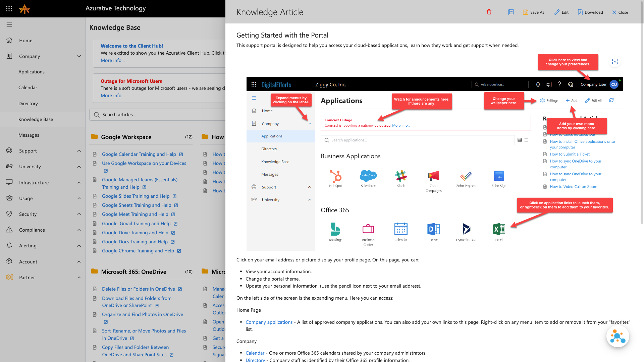644x362 pixels.
Task: Click the Microsoft 365: OneDrive folder icon
Action: (x=95, y=271)
